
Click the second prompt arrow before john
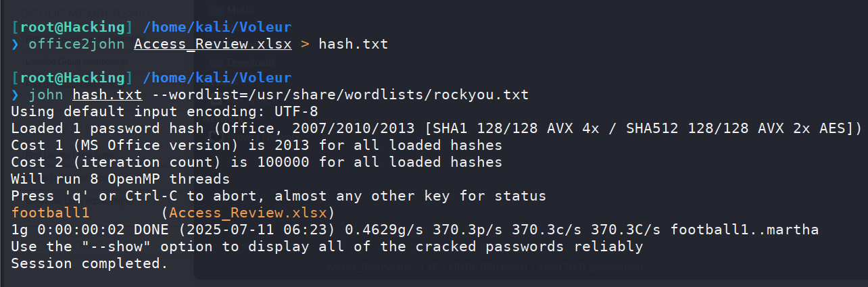point(16,95)
